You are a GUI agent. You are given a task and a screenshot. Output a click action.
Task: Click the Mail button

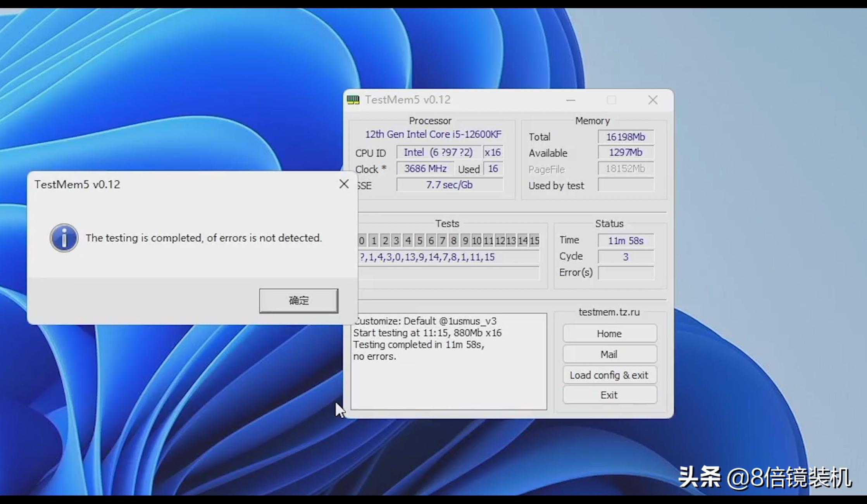(609, 354)
